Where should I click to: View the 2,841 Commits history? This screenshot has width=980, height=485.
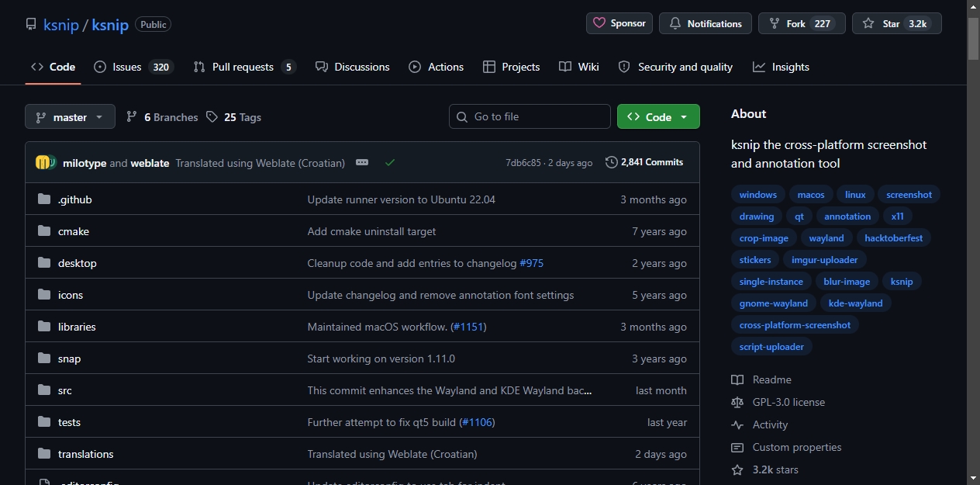(x=644, y=162)
